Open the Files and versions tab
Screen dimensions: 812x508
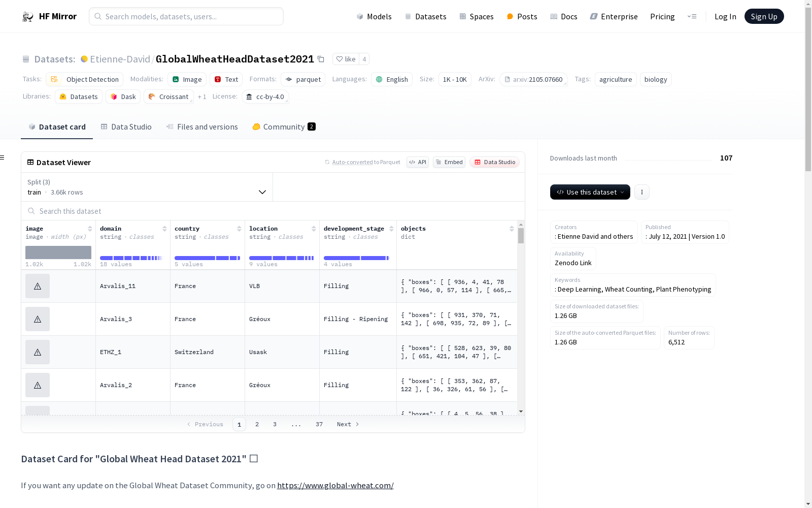point(202,127)
